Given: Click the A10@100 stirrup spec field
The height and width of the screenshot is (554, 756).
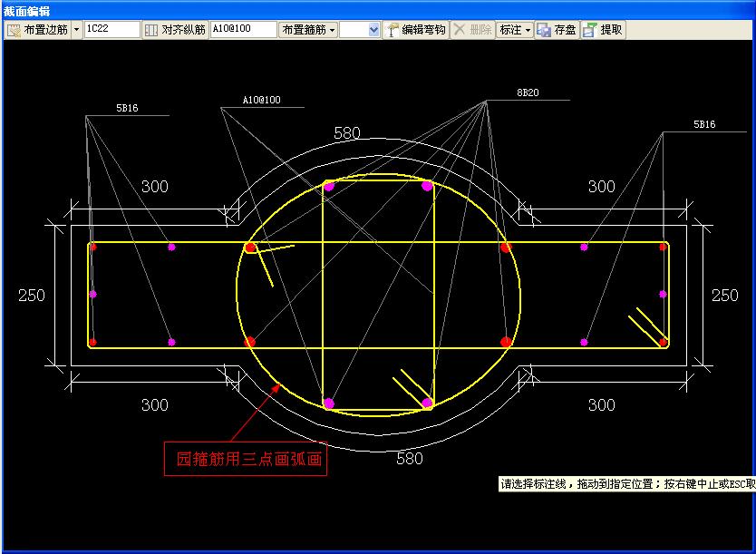Looking at the screenshot, I should (242, 29).
